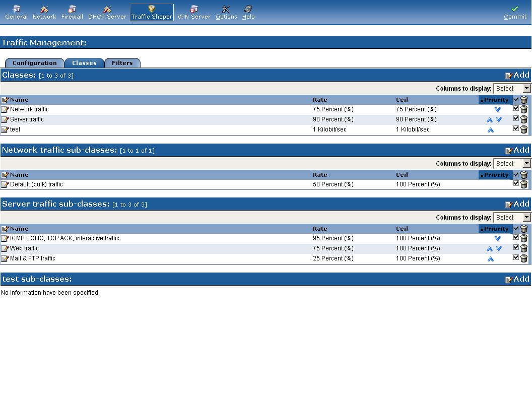Select the '1 Kilobit/sec' rate value of test
This screenshot has width=532, height=402.
click(x=329, y=129)
